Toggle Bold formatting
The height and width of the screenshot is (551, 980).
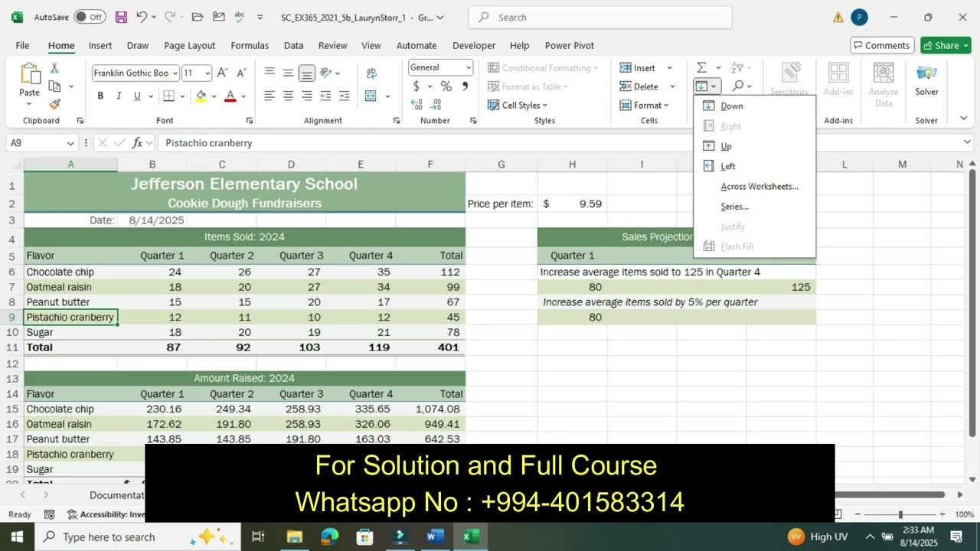tap(100, 96)
